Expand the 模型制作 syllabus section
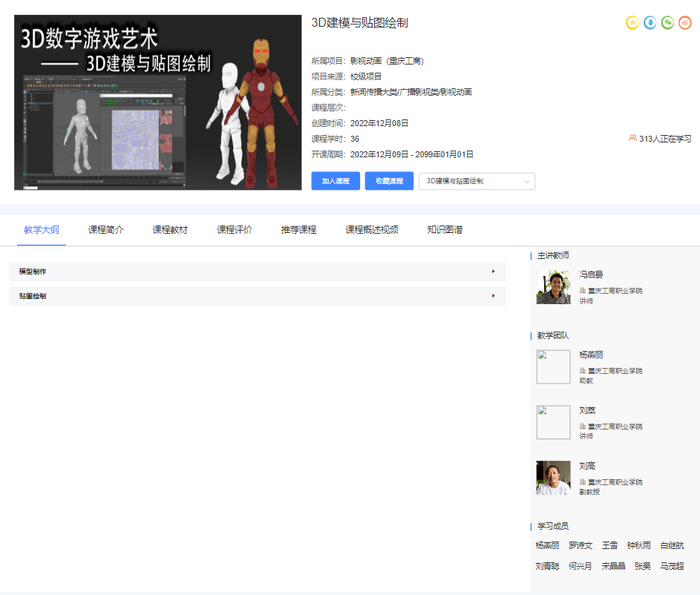 [257, 272]
